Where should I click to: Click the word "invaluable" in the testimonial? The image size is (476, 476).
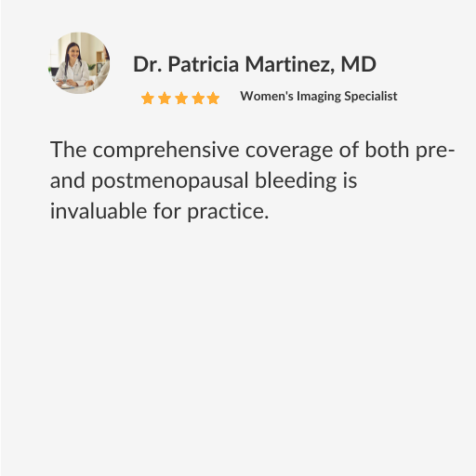pos(99,211)
